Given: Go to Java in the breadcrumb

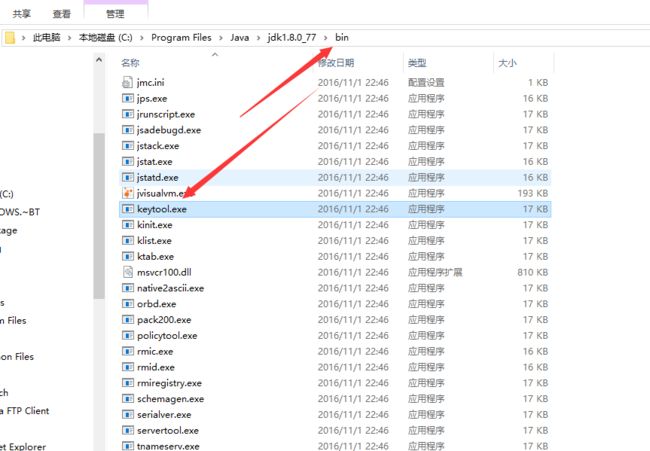Looking at the screenshot, I should point(240,37).
